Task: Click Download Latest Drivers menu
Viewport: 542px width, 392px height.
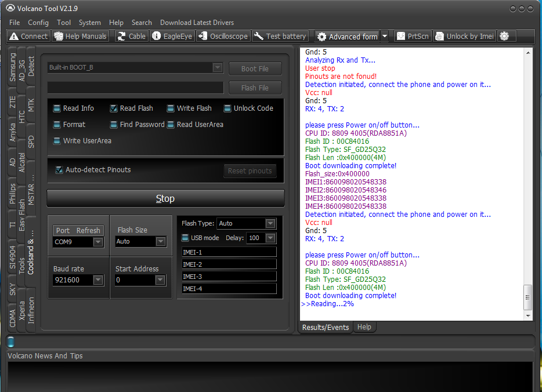Action: click(197, 23)
